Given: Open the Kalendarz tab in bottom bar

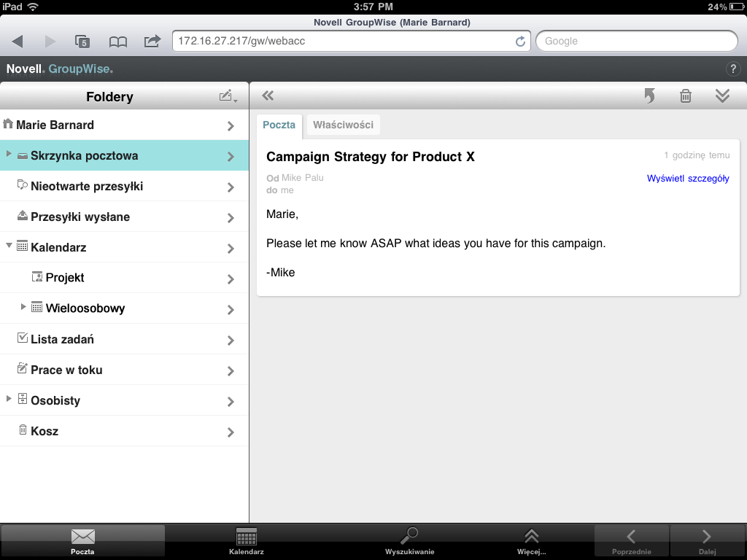Looking at the screenshot, I should coord(247,541).
